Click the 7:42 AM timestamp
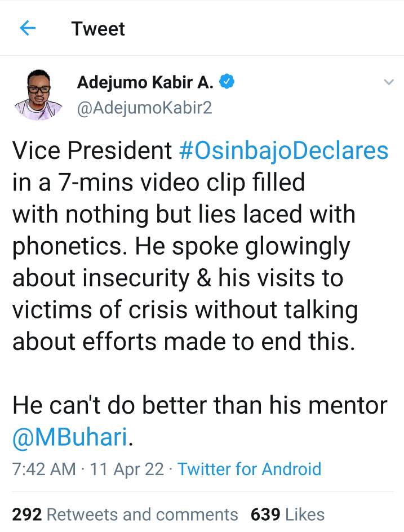Image resolution: width=404 pixels, height=532 pixels. coord(44,469)
